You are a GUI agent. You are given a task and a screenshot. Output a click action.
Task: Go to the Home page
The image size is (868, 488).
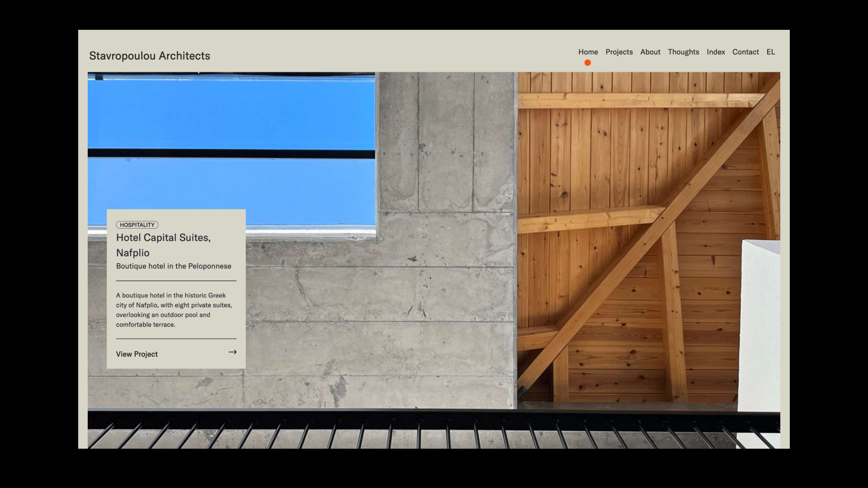click(x=588, y=52)
